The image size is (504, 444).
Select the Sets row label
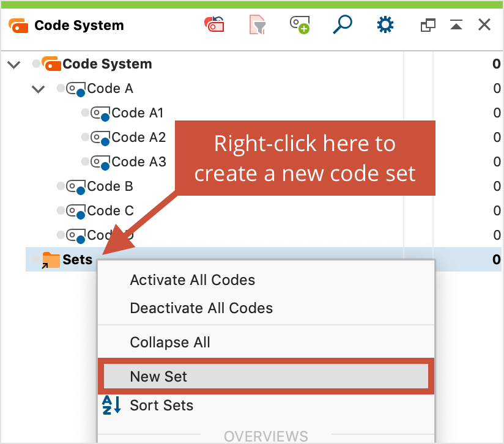[78, 259]
